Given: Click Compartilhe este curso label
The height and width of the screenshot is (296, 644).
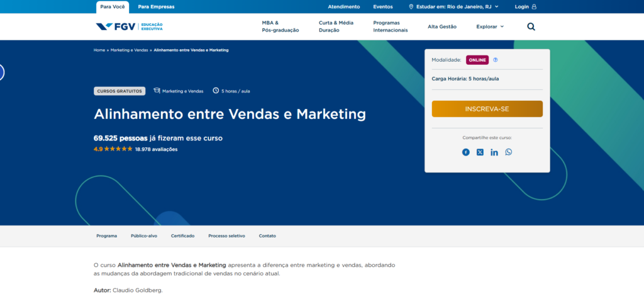Looking at the screenshot, I should tap(487, 138).
